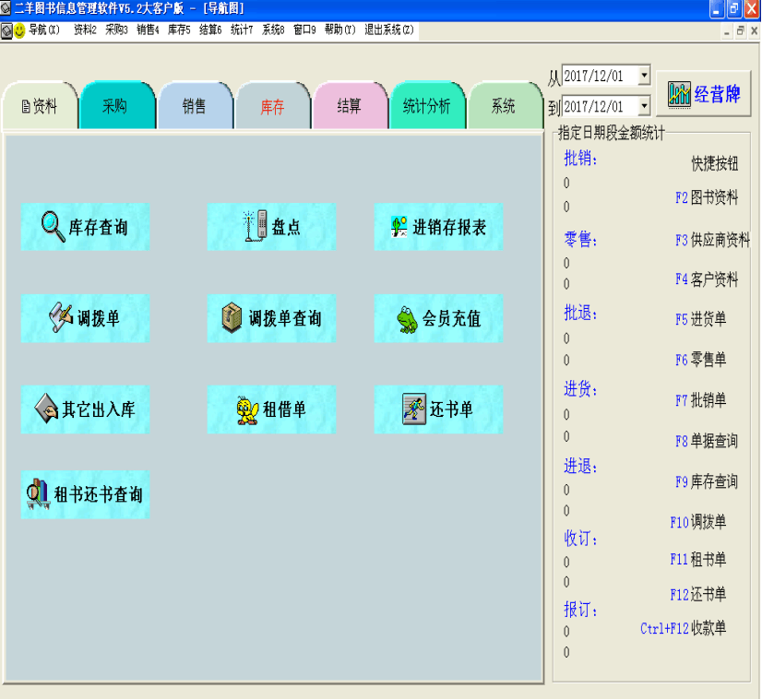762x700 pixels.
Task: Switch to the 资料 tab
Action: click(40, 105)
